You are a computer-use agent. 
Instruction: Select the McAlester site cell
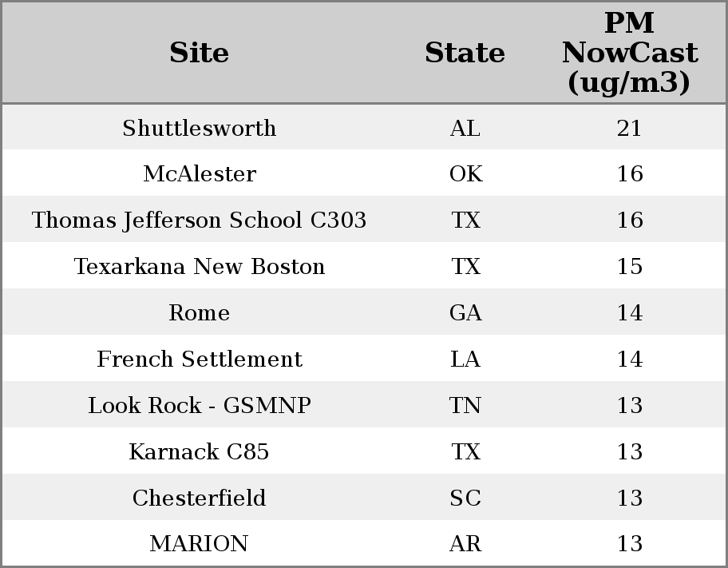(200, 174)
